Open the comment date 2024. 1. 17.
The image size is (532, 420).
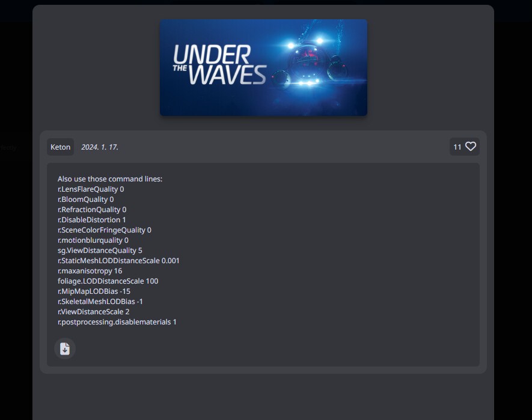pyautogui.click(x=100, y=147)
